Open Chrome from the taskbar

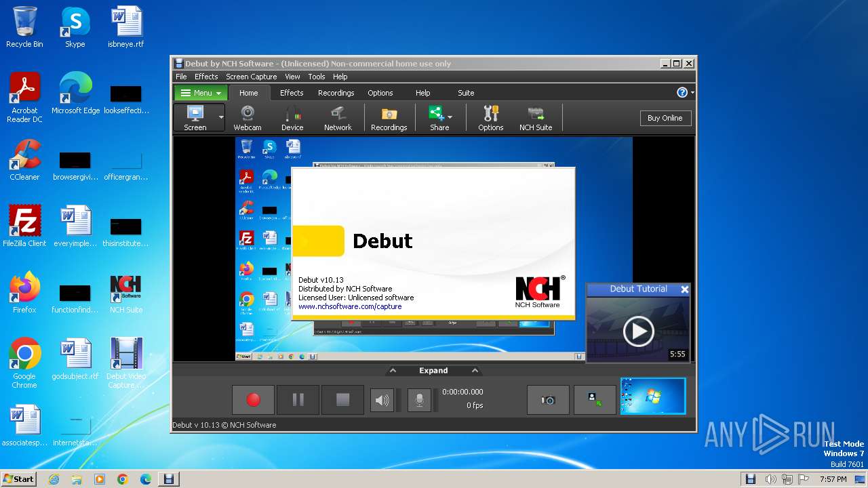[x=122, y=479]
